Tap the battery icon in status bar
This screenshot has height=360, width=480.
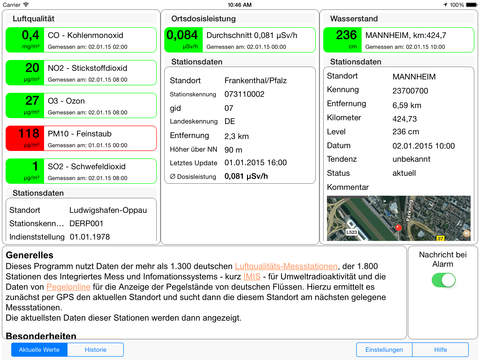[472, 5]
